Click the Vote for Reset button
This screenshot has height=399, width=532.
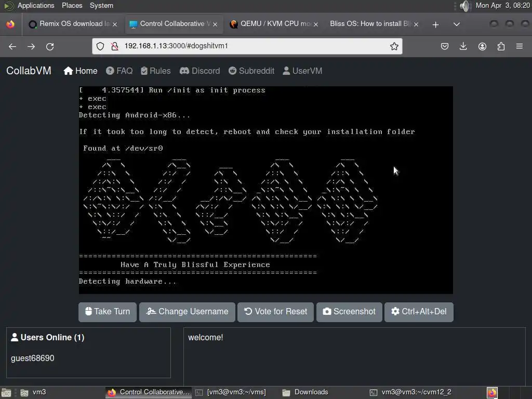click(275, 312)
